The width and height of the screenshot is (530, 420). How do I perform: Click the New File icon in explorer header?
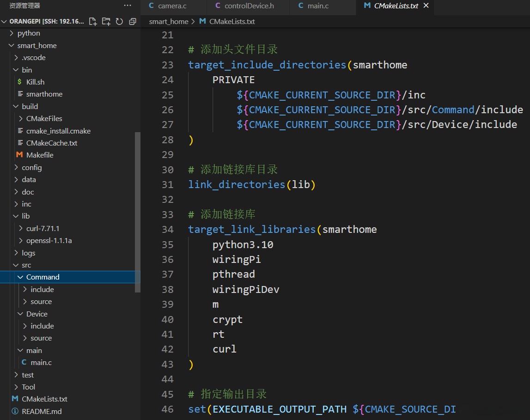pyautogui.click(x=93, y=21)
